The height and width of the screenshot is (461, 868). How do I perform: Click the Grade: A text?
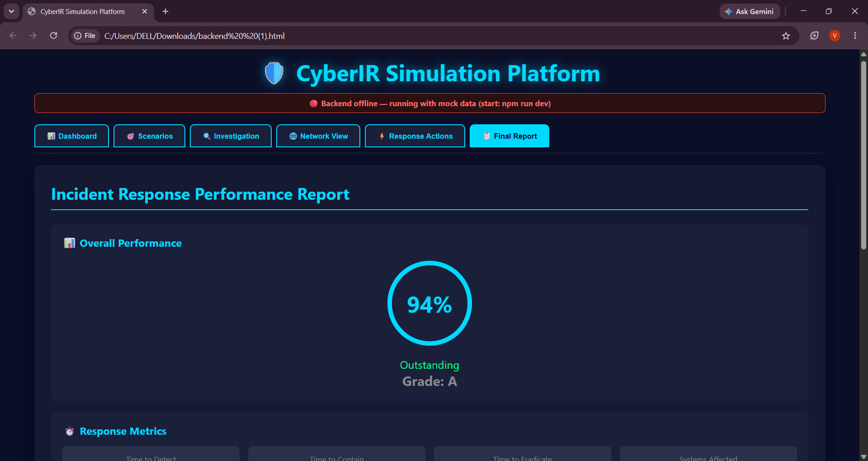point(429,381)
